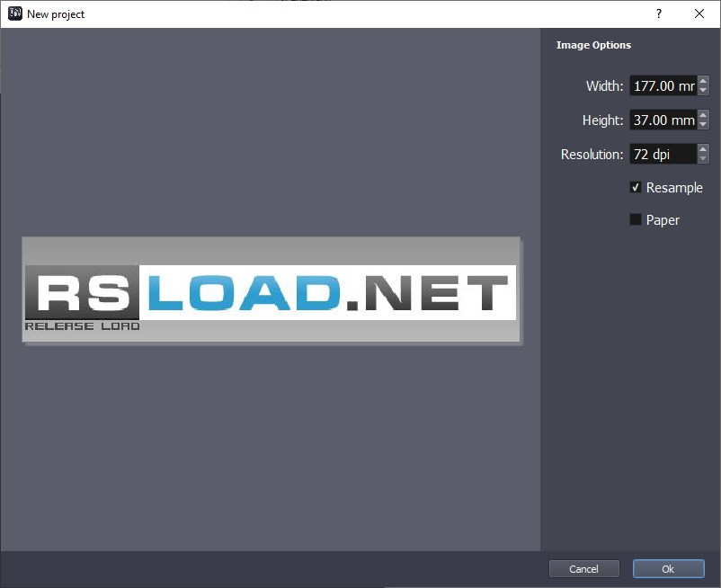
Task: Decrease Resolution with the down arrow
Action: (x=703, y=158)
